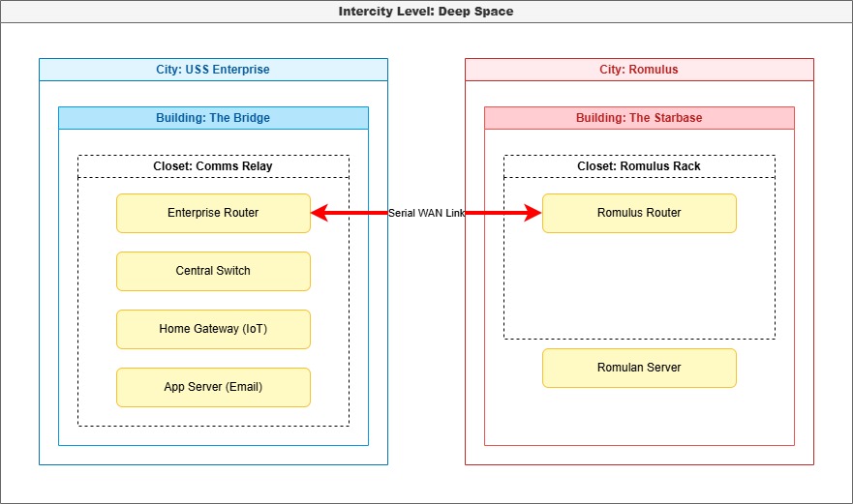The height and width of the screenshot is (504, 853).
Task: Click the Romulan Server node
Action: tap(639, 368)
